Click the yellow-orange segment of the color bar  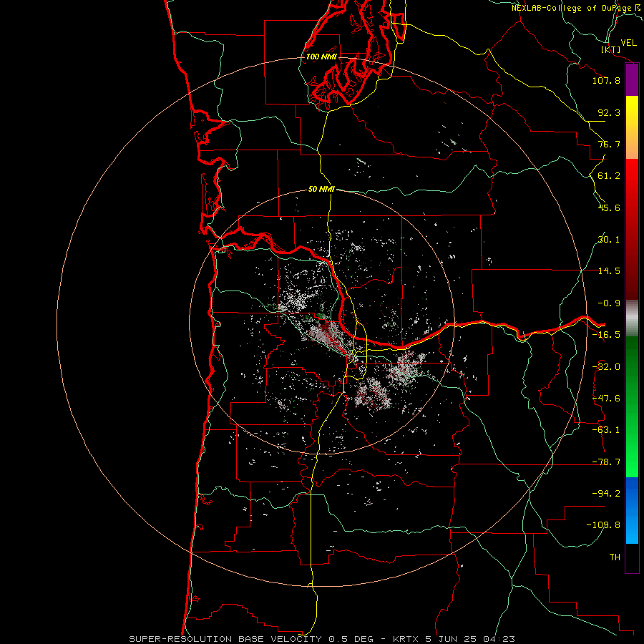tap(632, 127)
